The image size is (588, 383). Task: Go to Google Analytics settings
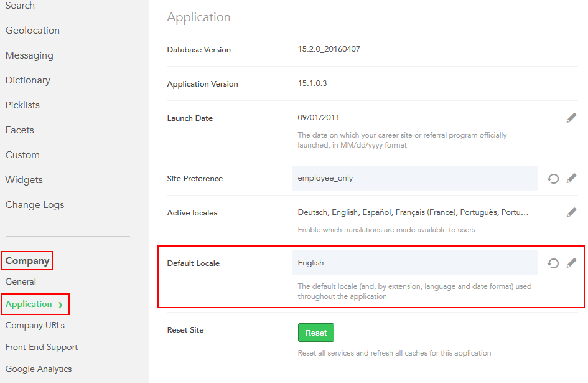point(39,369)
